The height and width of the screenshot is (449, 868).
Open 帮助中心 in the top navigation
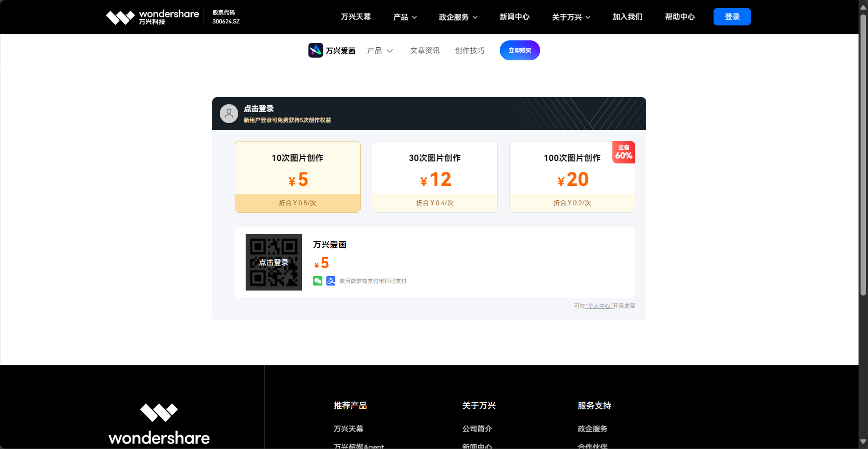coord(680,17)
